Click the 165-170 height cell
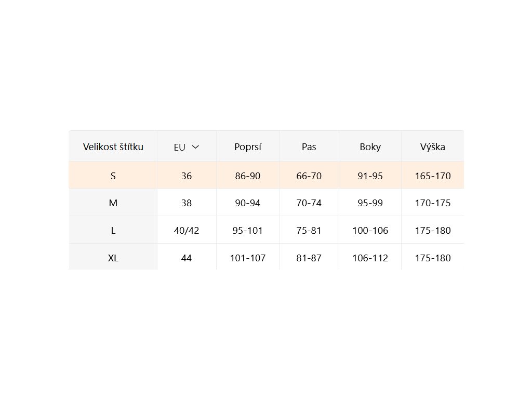Viewport: 532px width, 399px height. tap(433, 176)
